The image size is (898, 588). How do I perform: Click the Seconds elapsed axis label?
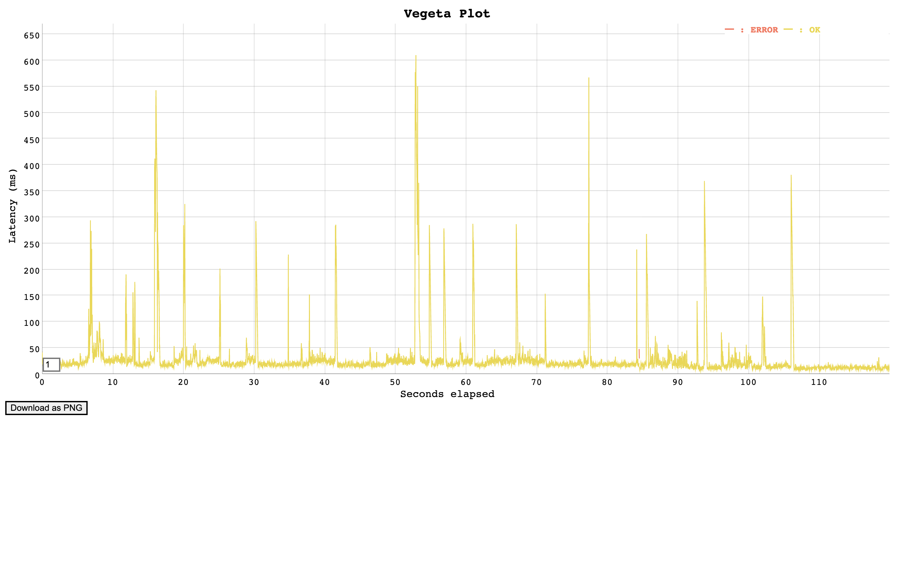[447, 394]
